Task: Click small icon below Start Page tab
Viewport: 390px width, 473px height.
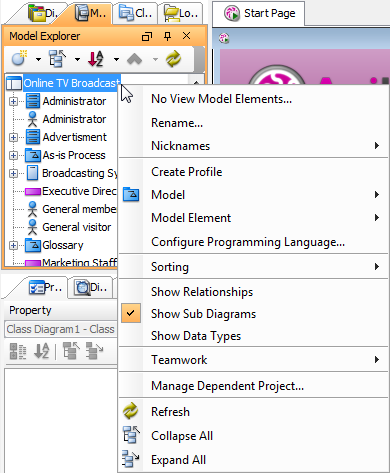Action: (x=224, y=39)
